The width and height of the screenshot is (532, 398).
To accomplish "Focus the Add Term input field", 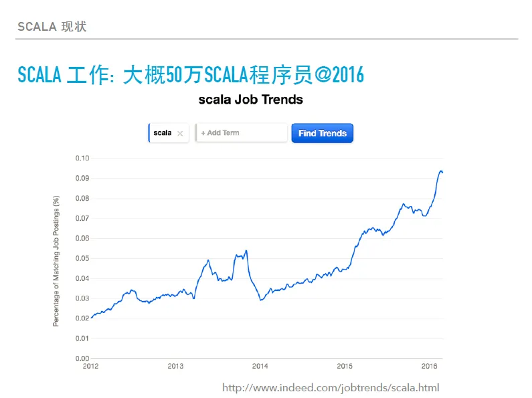I will click(x=242, y=133).
